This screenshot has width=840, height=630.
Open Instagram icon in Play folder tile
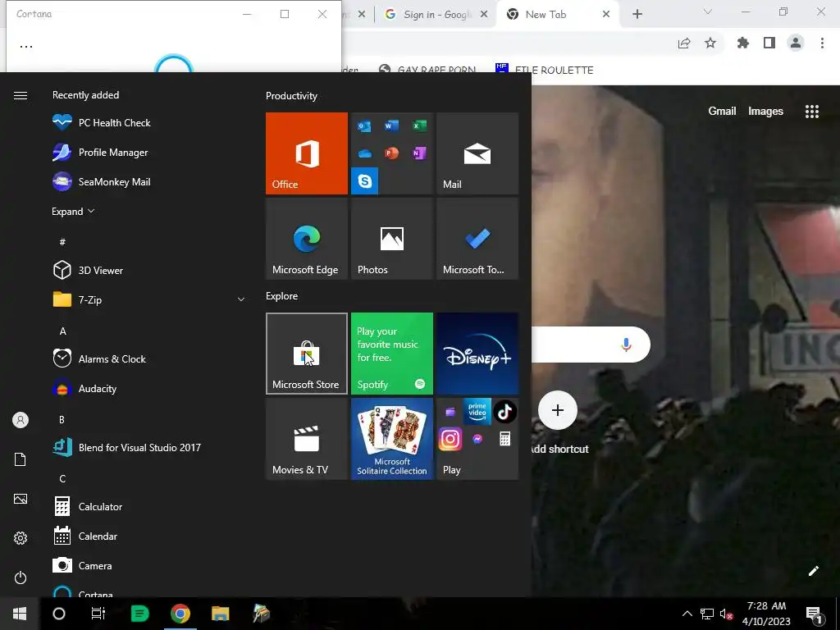pyautogui.click(x=450, y=440)
